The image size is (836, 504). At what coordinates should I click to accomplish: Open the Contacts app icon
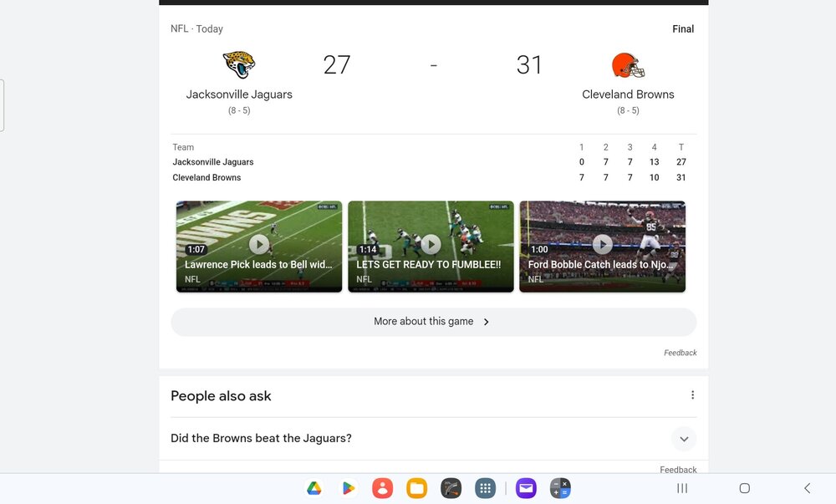[382, 488]
